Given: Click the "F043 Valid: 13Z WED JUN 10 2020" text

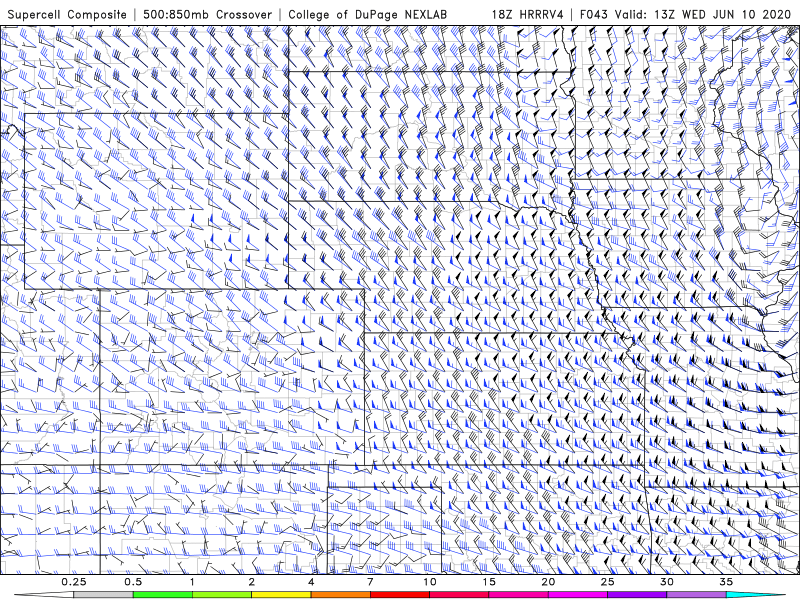Looking at the screenshot, I should coord(687,14).
